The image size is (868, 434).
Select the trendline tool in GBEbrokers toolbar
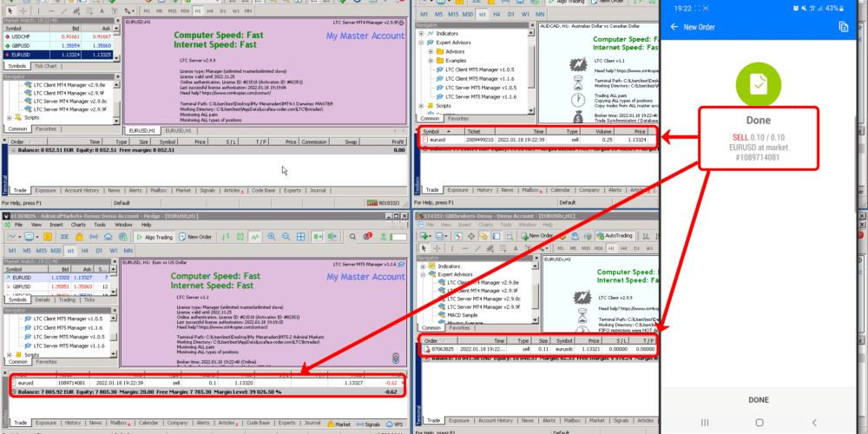pyautogui.click(x=476, y=248)
